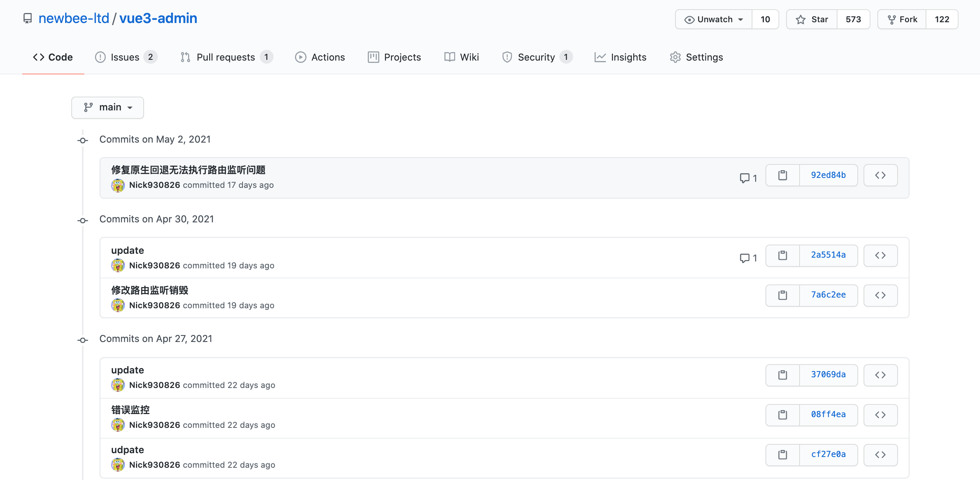Browse repository at commit 37069da
The image size is (980, 480).
coord(880,375)
